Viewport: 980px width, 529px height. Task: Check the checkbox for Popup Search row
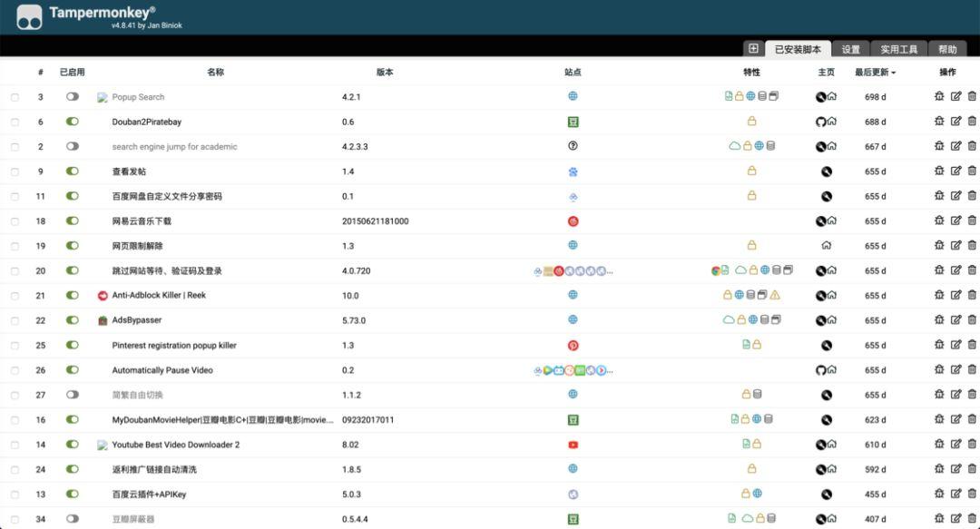tap(15, 97)
